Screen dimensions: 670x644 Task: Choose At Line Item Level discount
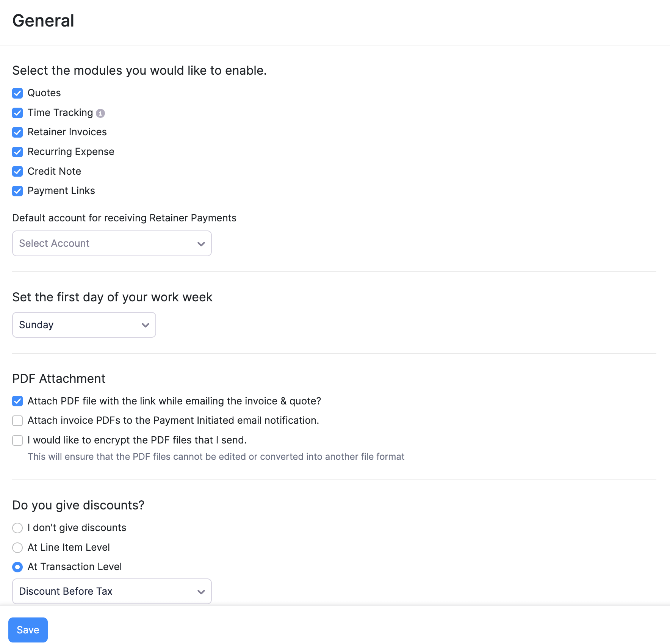pyautogui.click(x=17, y=548)
